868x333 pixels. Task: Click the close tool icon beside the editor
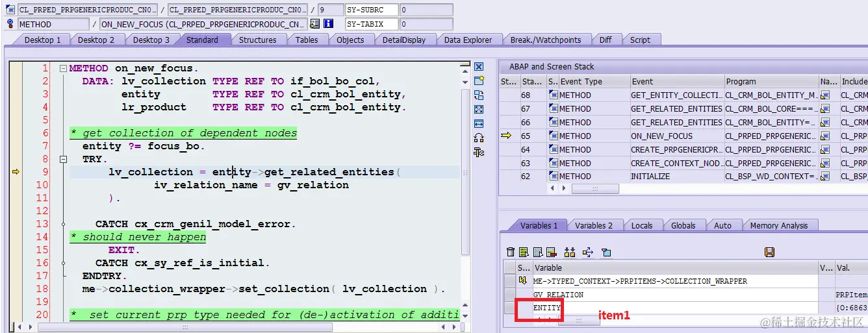[x=479, y=67]
